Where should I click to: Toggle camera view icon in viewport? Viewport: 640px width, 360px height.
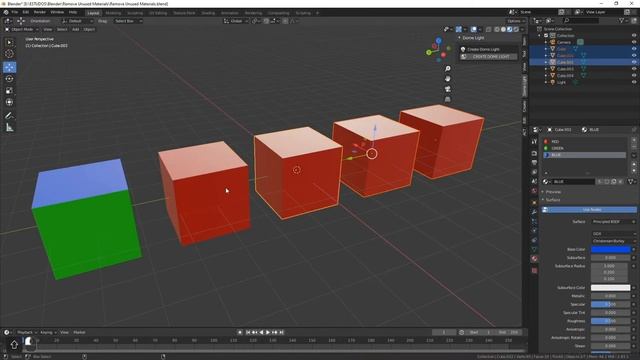coord(448,89)
